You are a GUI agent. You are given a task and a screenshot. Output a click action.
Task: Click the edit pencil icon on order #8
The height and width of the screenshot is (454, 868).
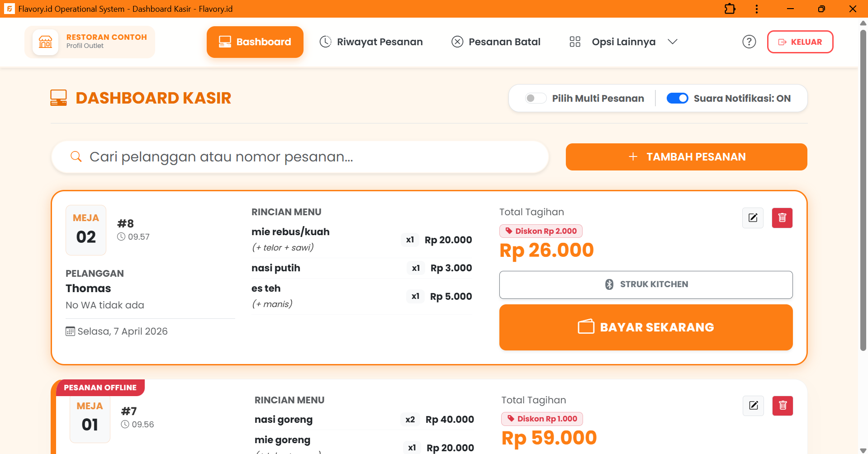(x=752, y=218)
